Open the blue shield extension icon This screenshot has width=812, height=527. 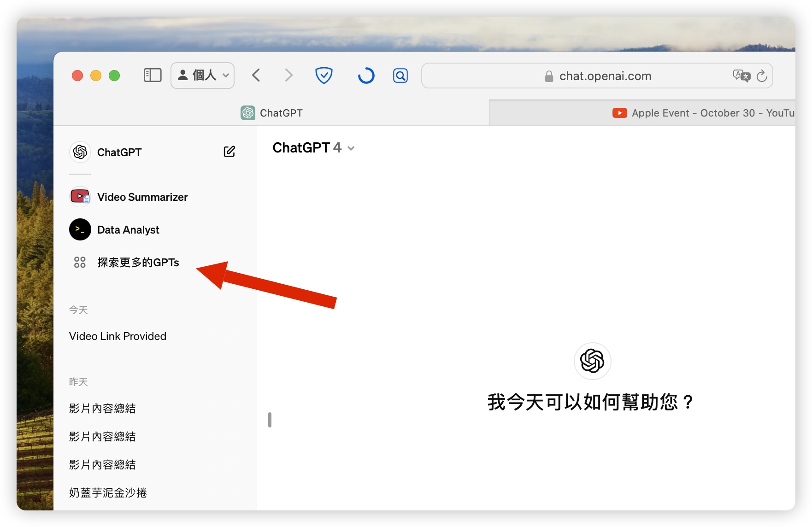tap(324, 75)
